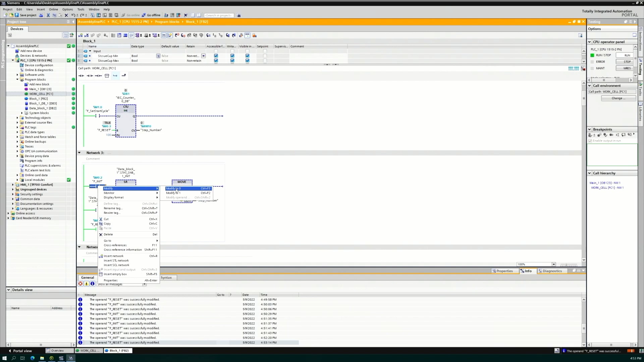Viewport: 644px width, 362px height.
Task: Expand the Technology objects tree node
Action: tap(17, 118)
